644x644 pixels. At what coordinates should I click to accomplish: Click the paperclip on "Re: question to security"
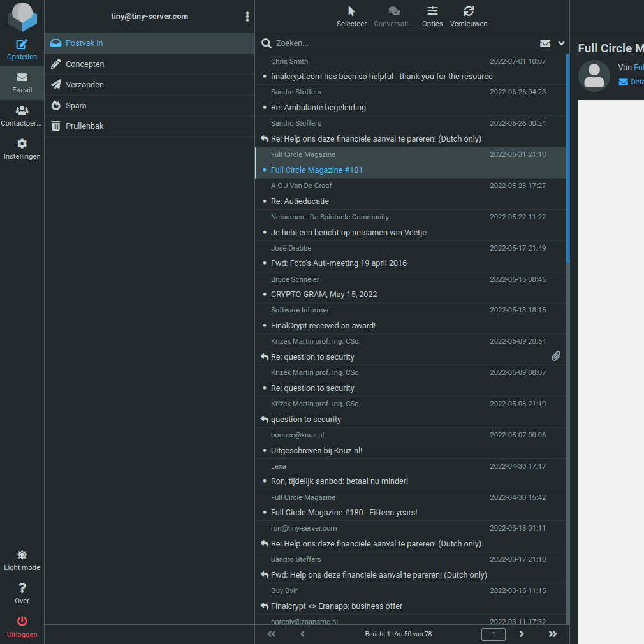(555, 356)
